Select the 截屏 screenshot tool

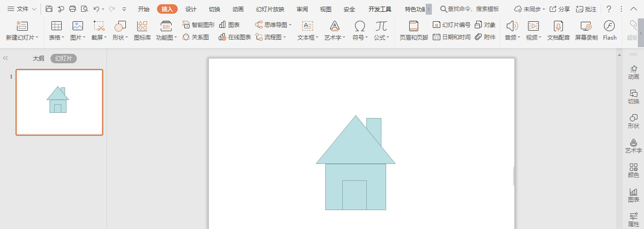tap(99, 31)
